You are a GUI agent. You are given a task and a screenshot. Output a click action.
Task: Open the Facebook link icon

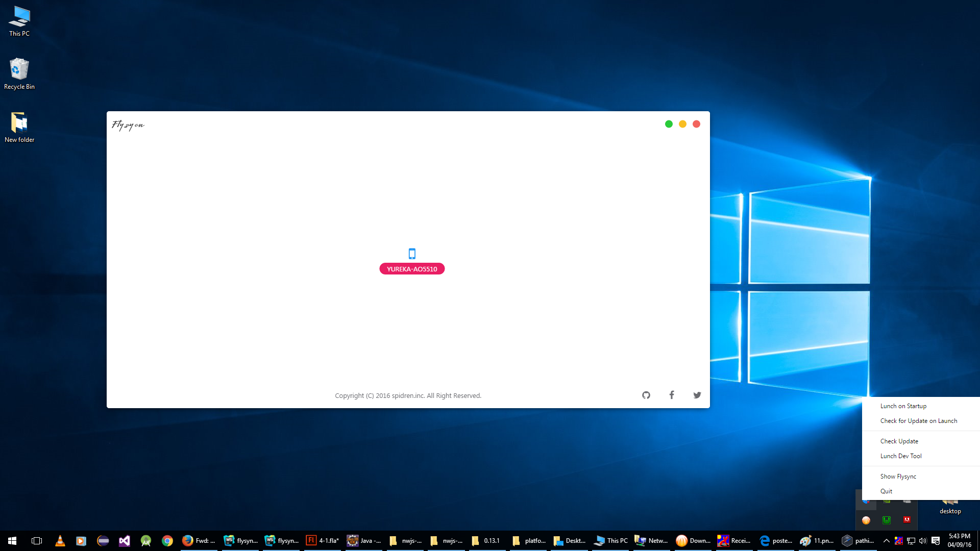coord(672,395)
